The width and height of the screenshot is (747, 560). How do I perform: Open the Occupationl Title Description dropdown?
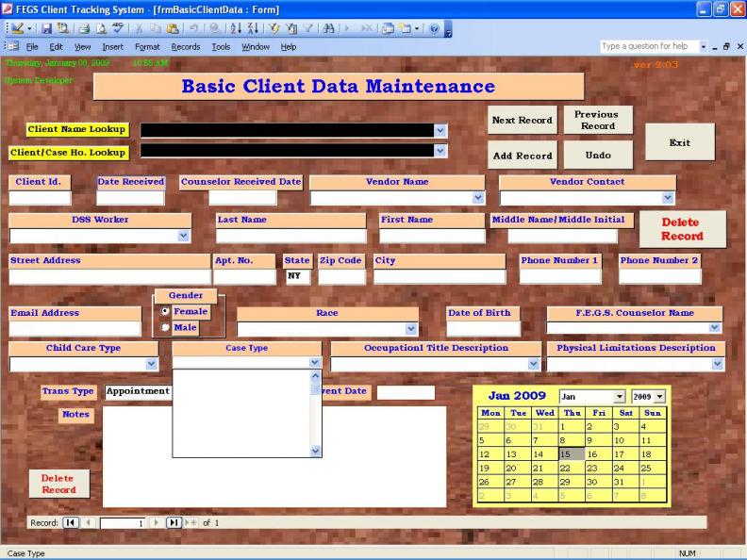coord(533,364)
